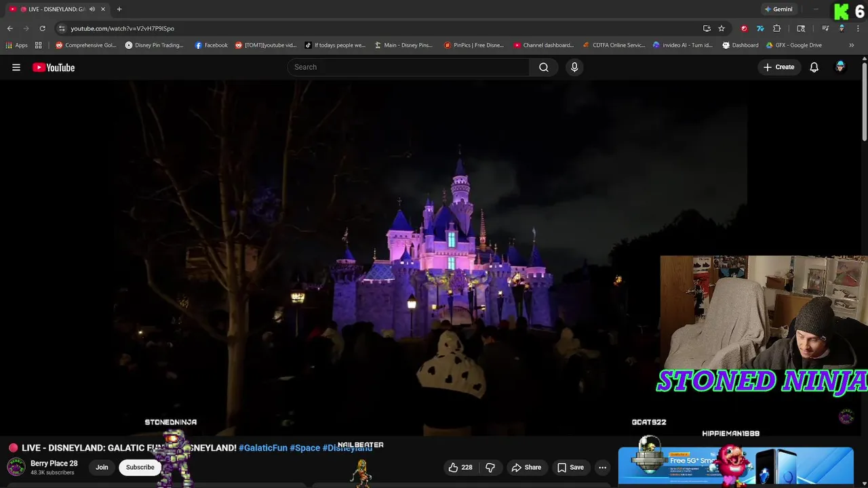Image resolution: width=868 pixels, height=488 pixels.
Task: Go back with browser back arrow
Action: pos(9,28)
